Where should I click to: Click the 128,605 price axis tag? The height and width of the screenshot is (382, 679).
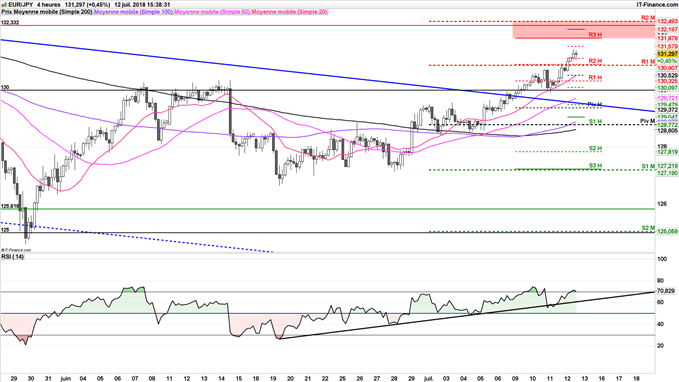coord(667,130)
